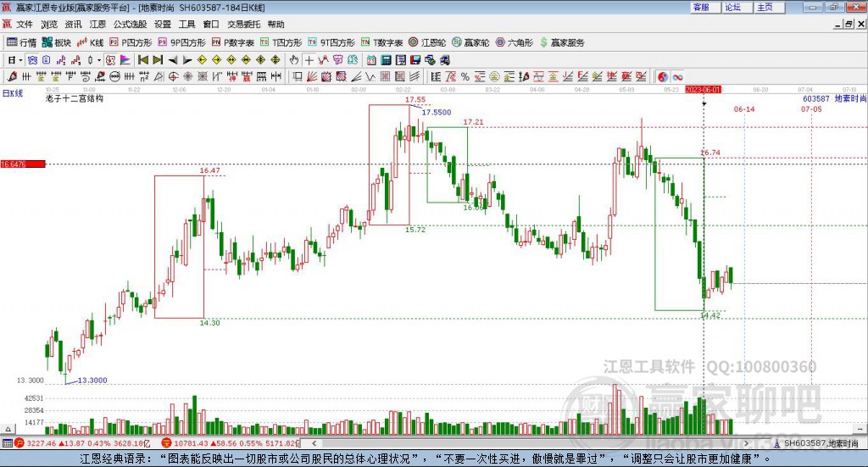Click the red 2023-06-01 date marker
The width and height of the screenshot is (868, 467).
[x=703, y=89]
